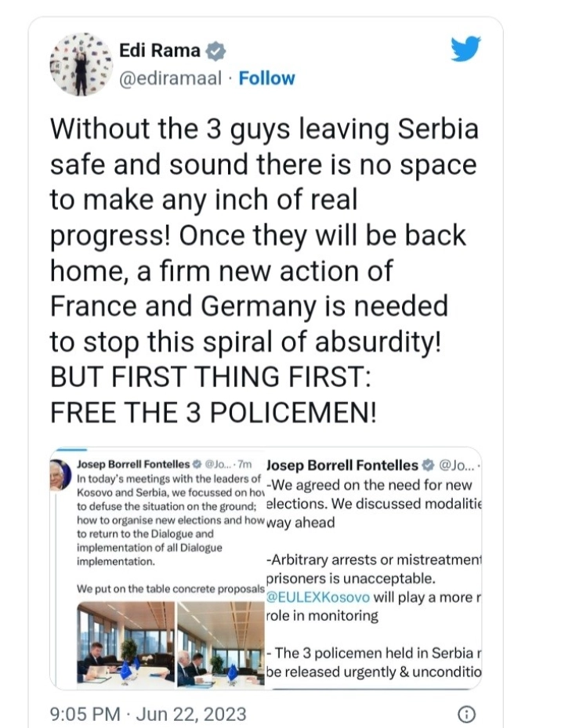Click verified badge in right Borrell tweet
Viewport: 572px width, 728px height.
click(x=428, y=464)
